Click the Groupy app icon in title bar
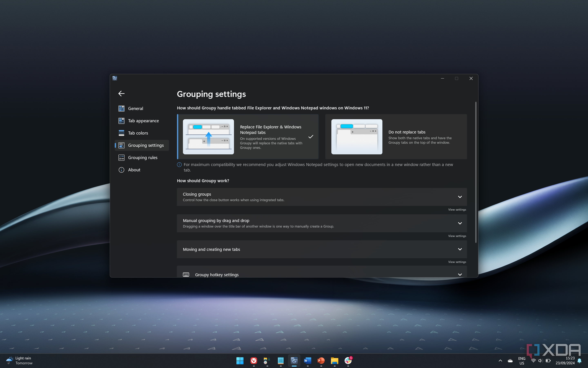Screen dimensions: 588x368 coord(115,78)
